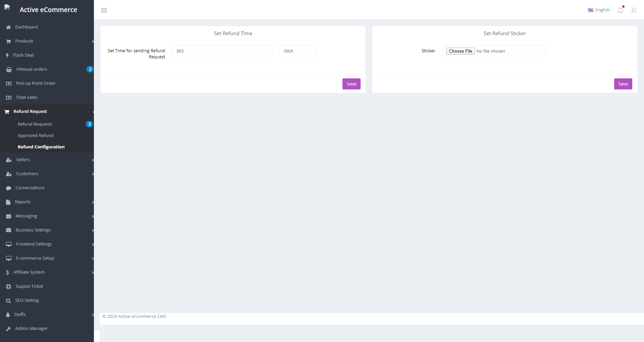Open the Flash Deal page
The image size is (644, 342).
pos(23,55)
